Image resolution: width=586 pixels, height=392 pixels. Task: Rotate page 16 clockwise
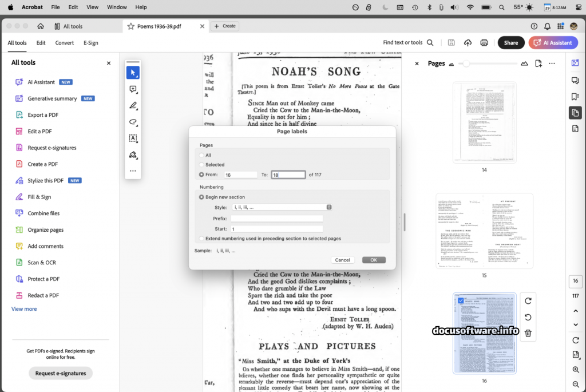(528, 301)
